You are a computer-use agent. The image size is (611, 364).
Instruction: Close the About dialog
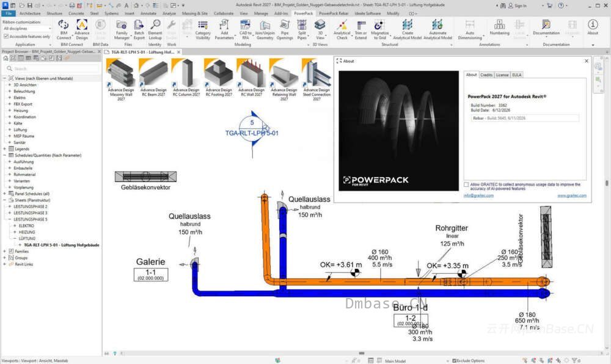point(587,61)
